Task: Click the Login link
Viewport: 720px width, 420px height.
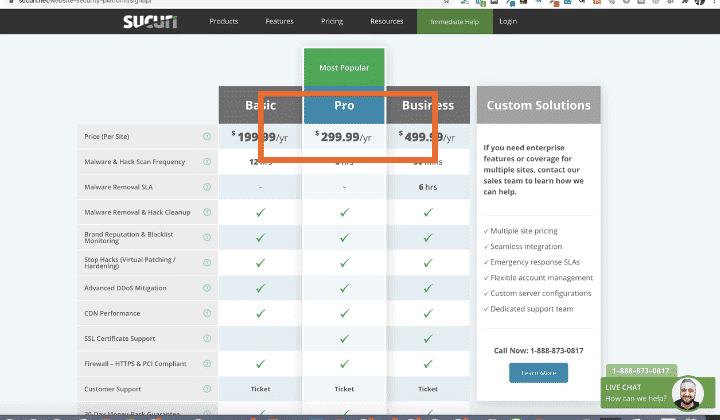Action: pyautogui.click(x=508, y=21)
